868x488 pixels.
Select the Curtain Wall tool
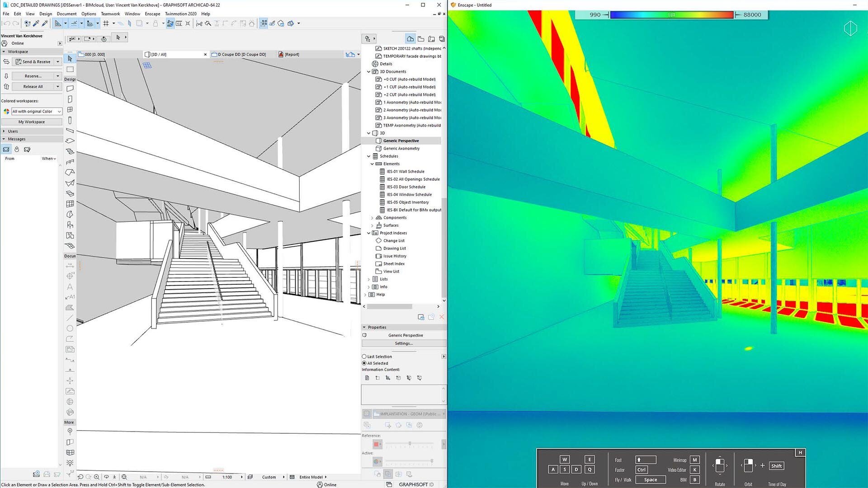tap(70, 204)
